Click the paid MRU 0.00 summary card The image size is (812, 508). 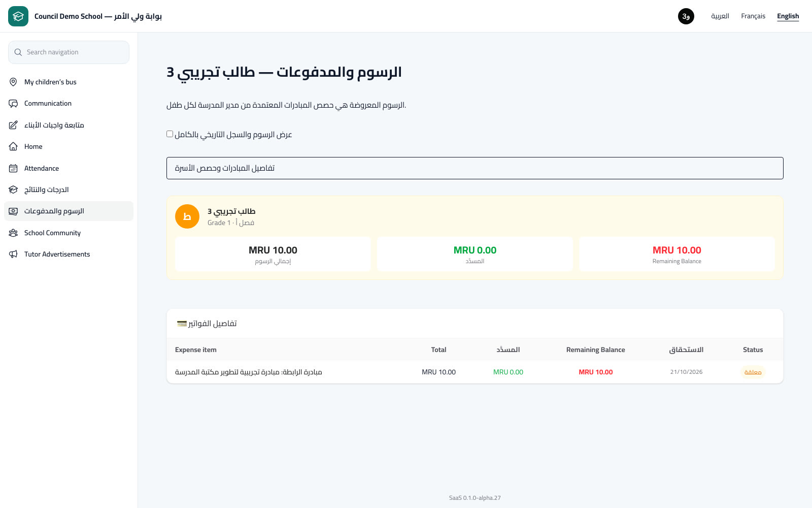(475, 254)
